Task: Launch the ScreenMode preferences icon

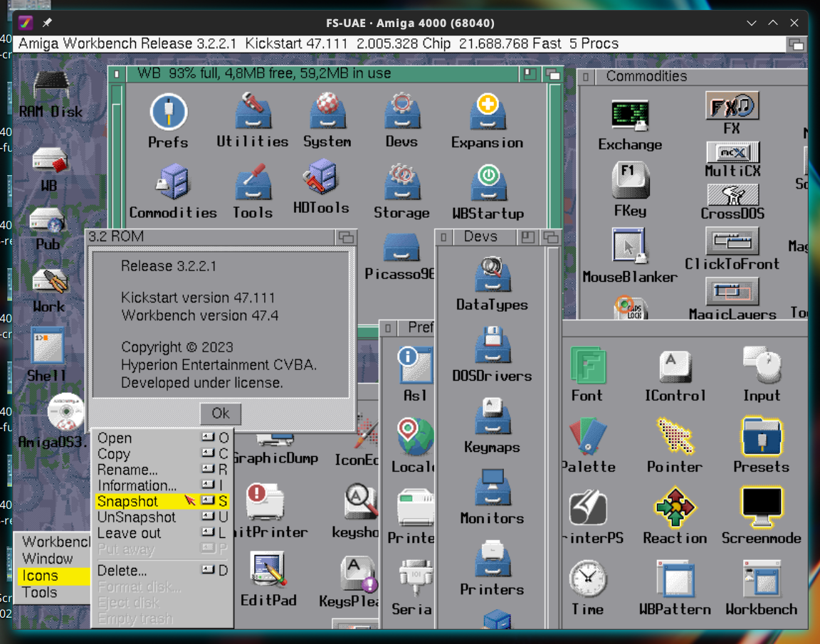Action: pyautogui.click(x=761, y=507)
